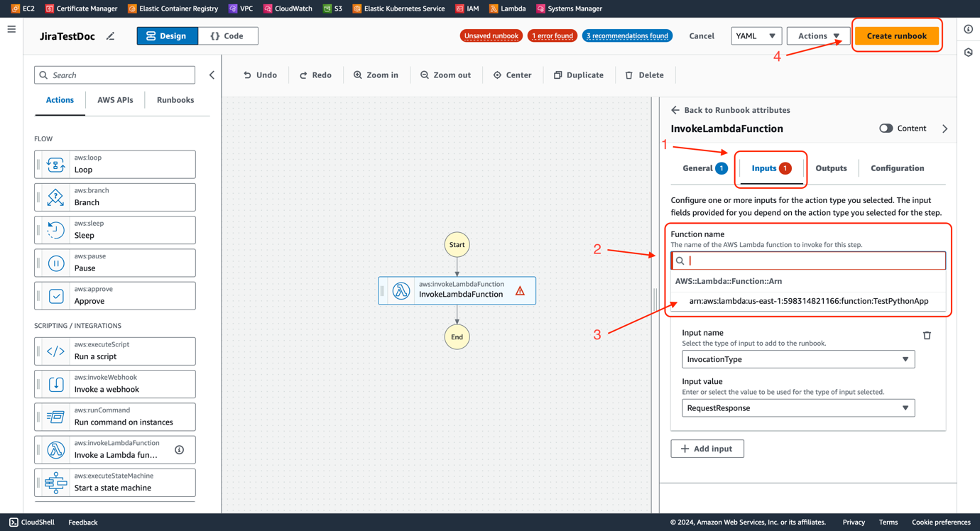Open IAM service shortcut
980x531 pixels.
point(467,9)
